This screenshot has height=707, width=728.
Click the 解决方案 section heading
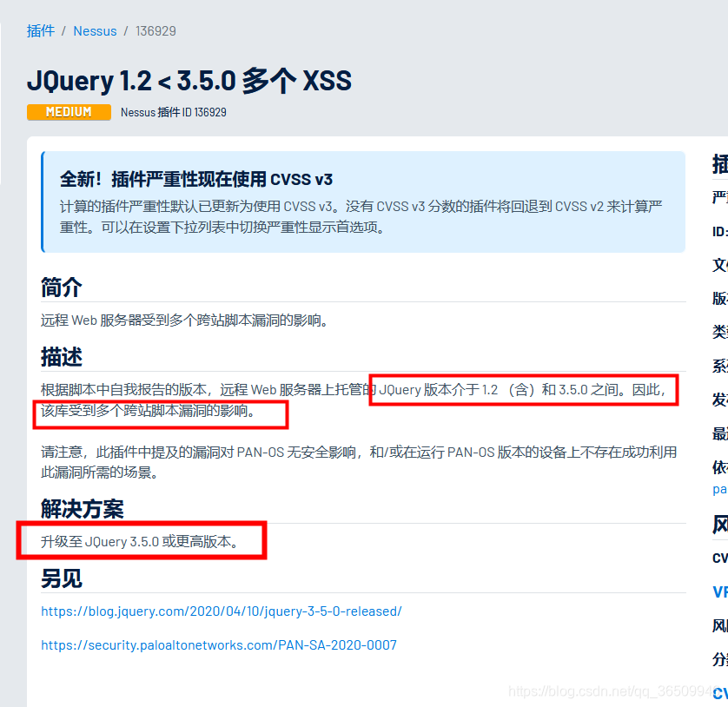[x=83, y=509]
